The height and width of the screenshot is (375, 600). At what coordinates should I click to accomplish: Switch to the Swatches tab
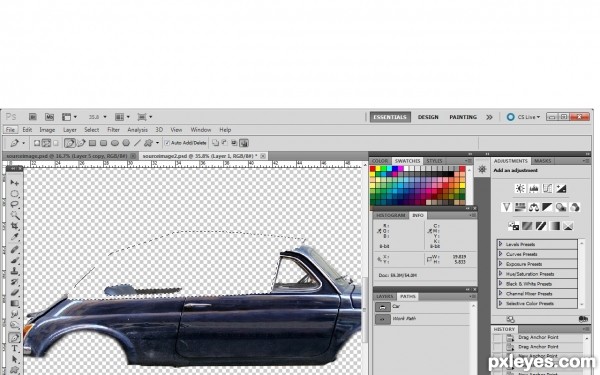(x=407, y=161)
